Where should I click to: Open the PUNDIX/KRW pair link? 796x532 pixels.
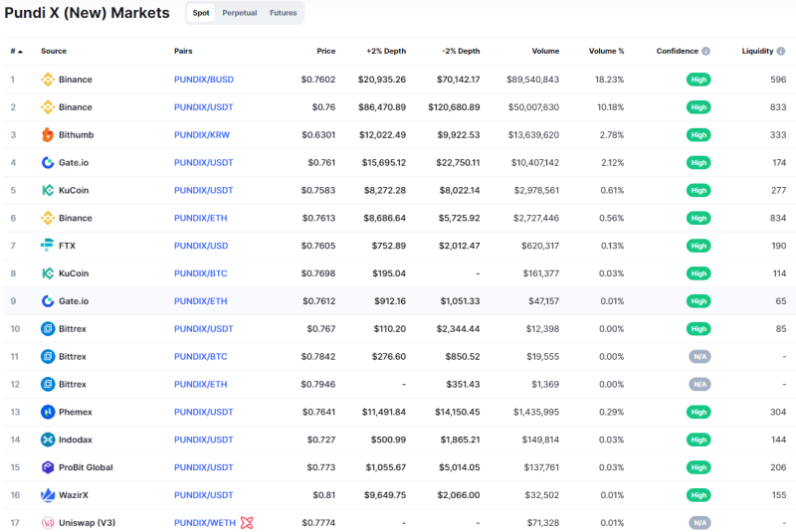click(202, 135)
